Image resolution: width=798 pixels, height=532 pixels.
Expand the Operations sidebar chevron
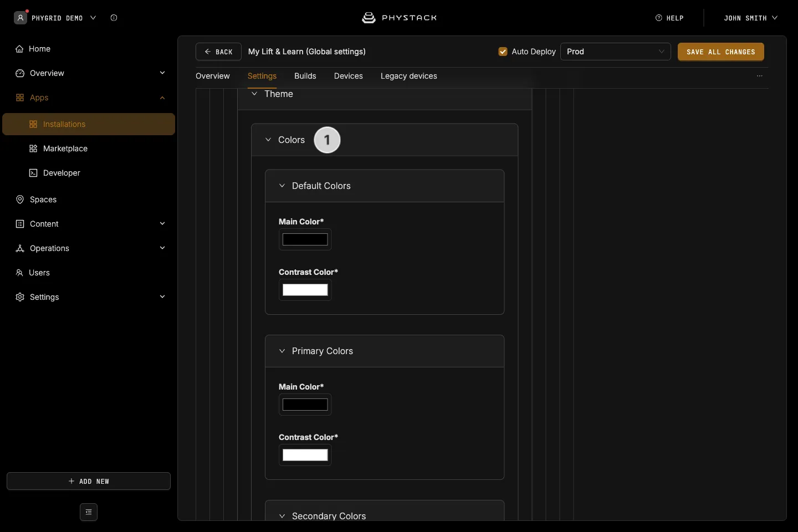162,248
